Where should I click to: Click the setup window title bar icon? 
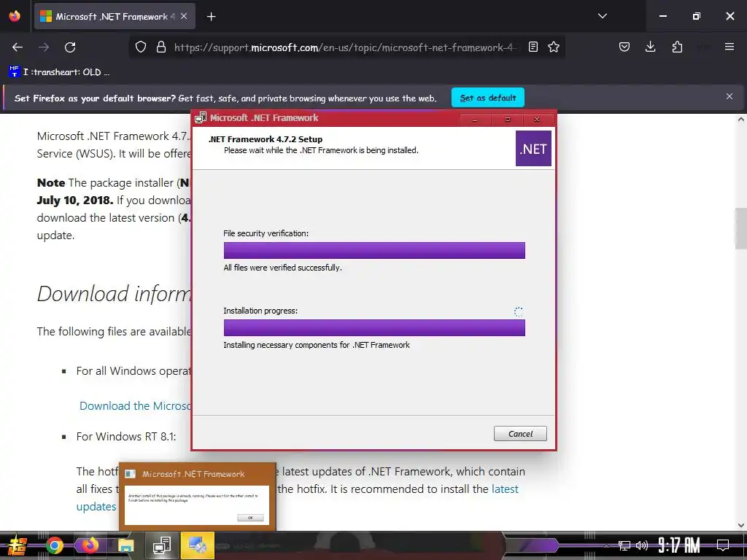201,118
